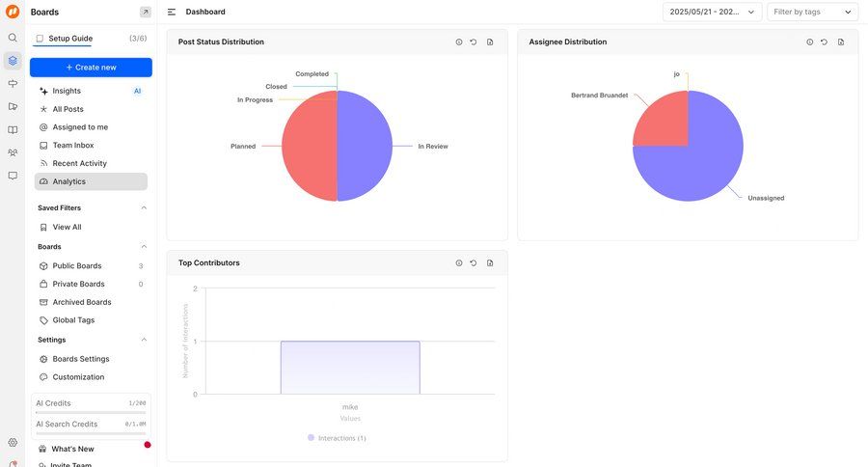Image resolution: width=868 pixels, height=467 pixels.
Task: Show info for Post Status Distribution
Action: pyautogui.click(x=459, y=42)
